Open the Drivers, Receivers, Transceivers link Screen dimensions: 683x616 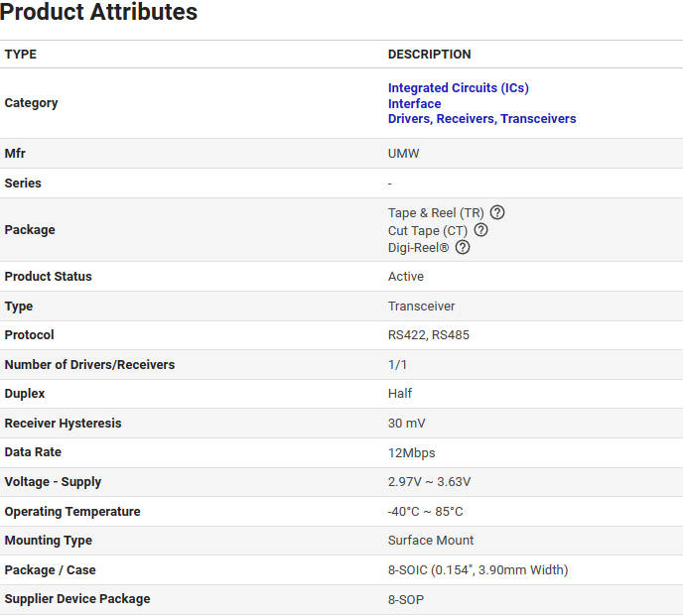point(481,118)
